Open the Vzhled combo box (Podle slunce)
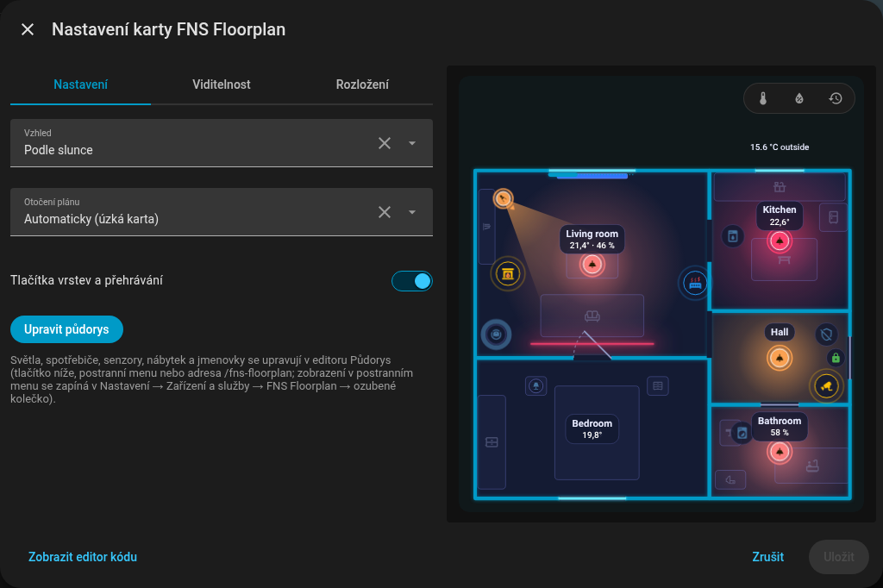Image resolution: width=883 pixels, height=588 pixels. (x=222, y=143)
